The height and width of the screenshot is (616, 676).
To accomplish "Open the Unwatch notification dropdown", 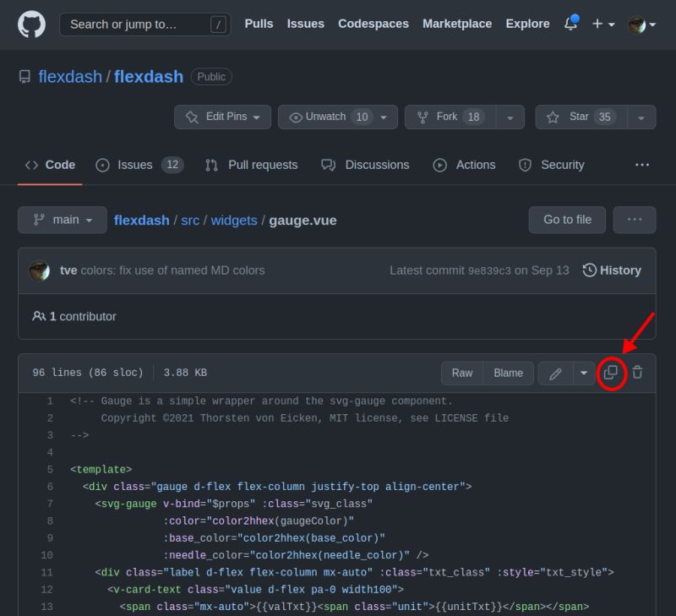I will click(337, 117).
